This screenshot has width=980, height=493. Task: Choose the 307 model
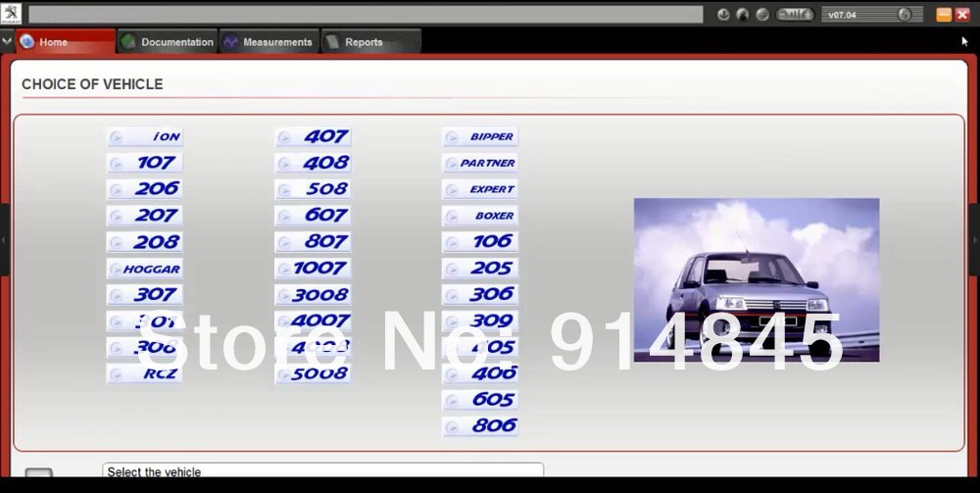pyautogui.click(x=144, y=295)
